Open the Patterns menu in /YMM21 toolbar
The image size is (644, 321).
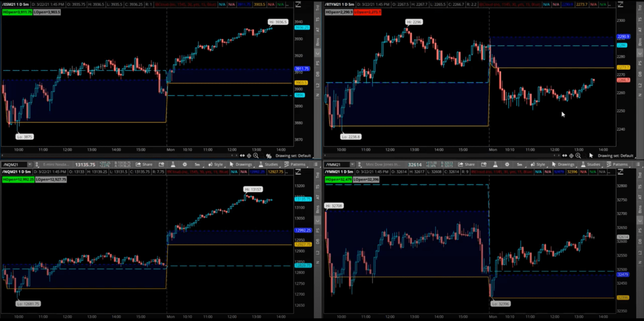(617, 165)
